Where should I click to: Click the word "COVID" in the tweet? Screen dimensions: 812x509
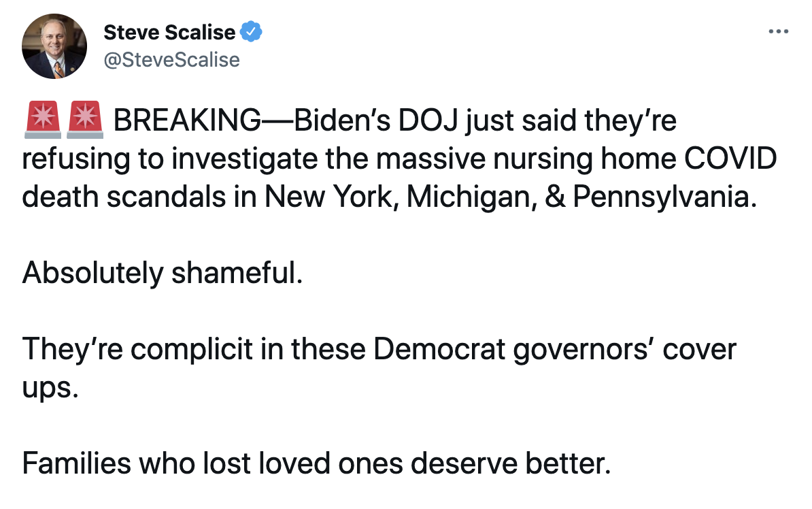730,159
